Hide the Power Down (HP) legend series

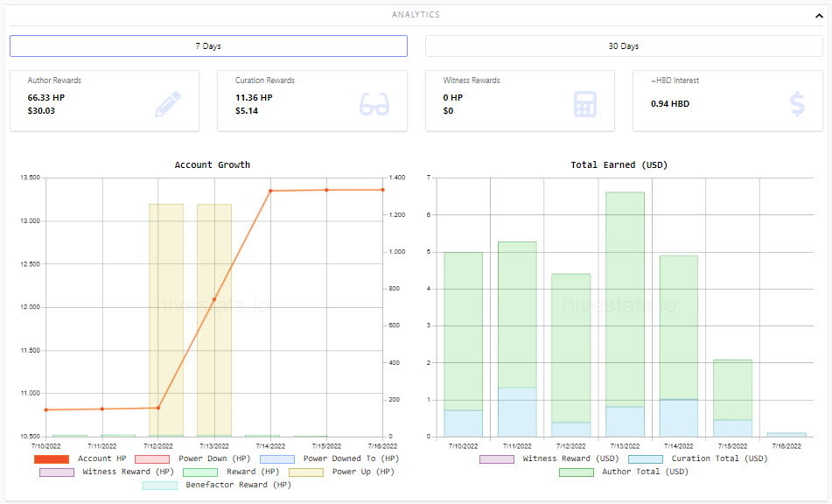tap(192, 458)
